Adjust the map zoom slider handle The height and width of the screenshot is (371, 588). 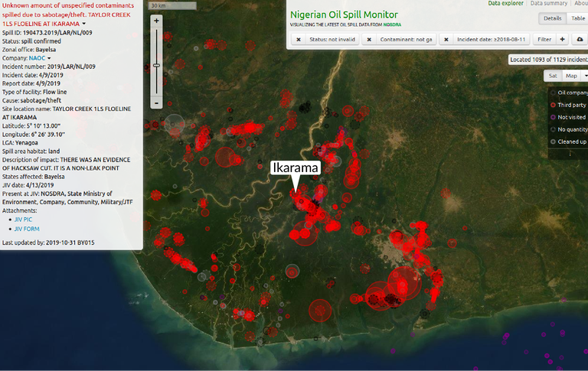tap(156, 65)
